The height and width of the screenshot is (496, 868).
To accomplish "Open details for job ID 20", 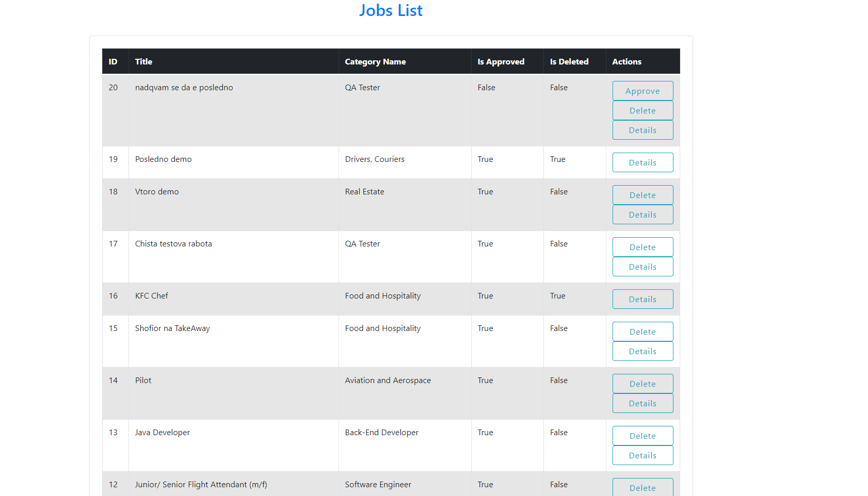I will coord(642,129).
